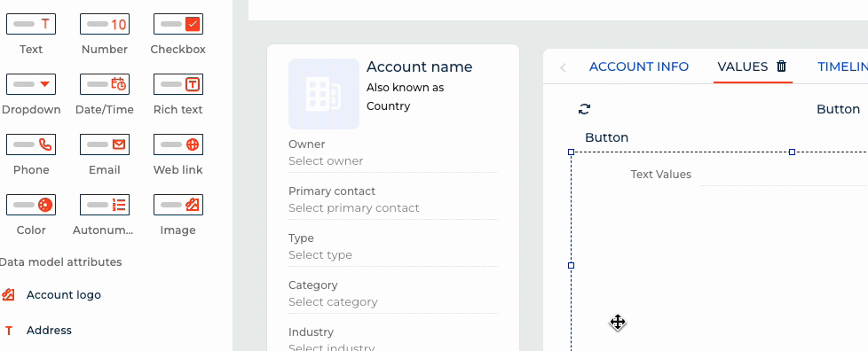868x351 pixels.
Task: Click the Type field label
Action: pos(301,238)
